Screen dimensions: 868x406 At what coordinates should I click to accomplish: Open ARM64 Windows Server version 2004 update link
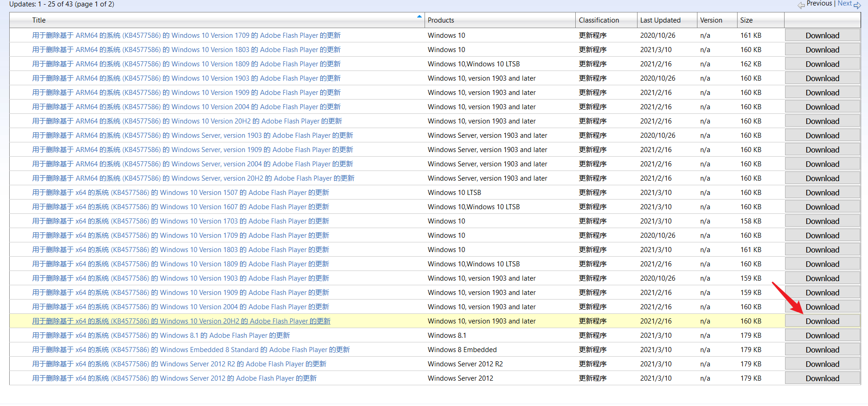coord(193,164)
